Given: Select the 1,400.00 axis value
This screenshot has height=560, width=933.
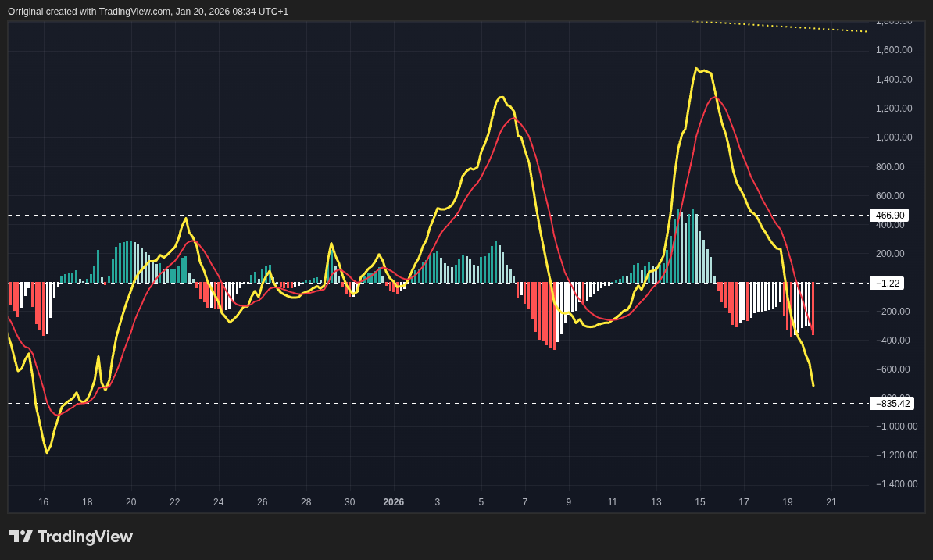Looking at the screenshot, I should (894, 80).
